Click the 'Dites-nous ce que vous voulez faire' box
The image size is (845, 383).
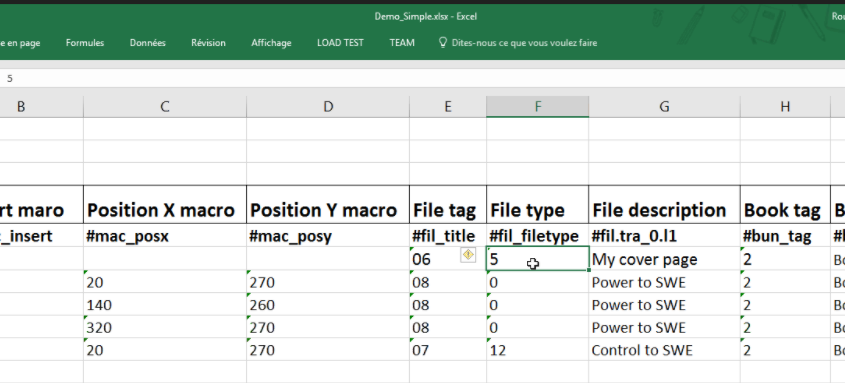pos(524,43)
